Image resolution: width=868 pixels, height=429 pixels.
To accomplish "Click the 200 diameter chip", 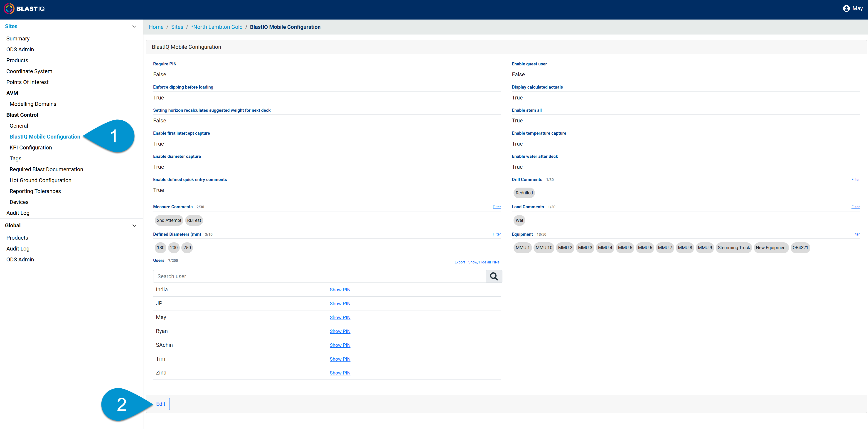I will coord(174,248).
